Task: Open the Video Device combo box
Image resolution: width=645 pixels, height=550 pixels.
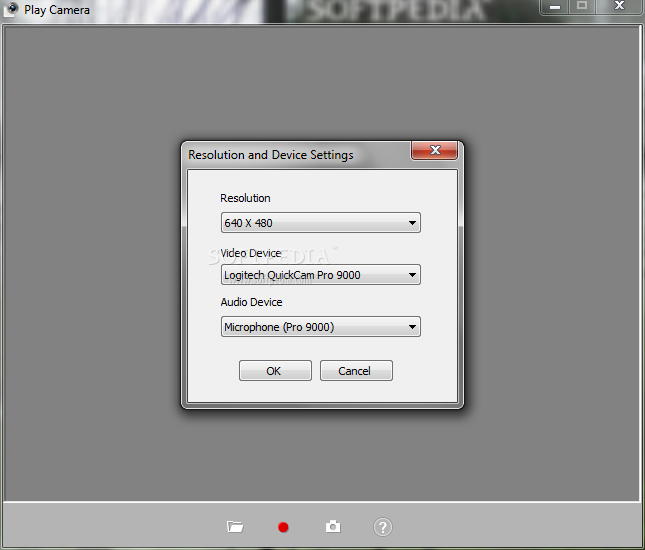Action: tap(320, 274)
